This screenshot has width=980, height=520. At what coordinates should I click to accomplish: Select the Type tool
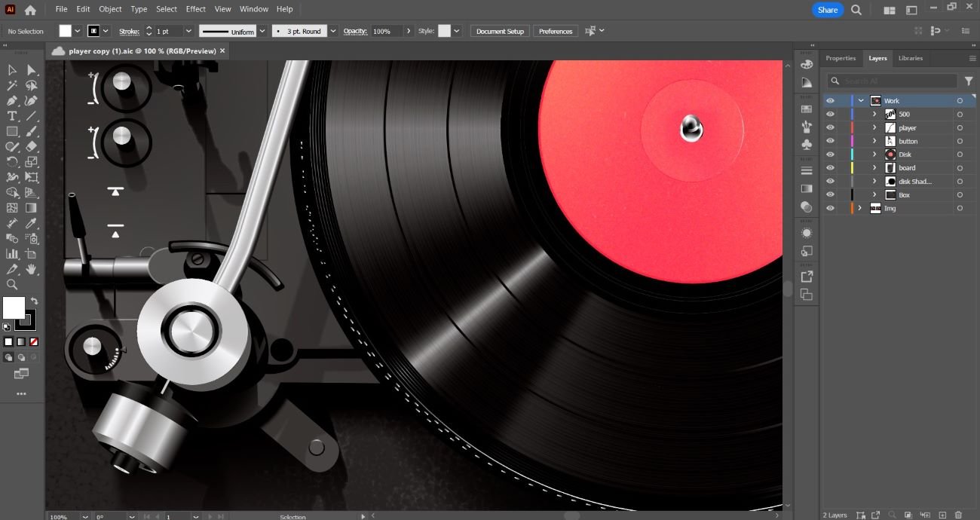pos(12,116)
